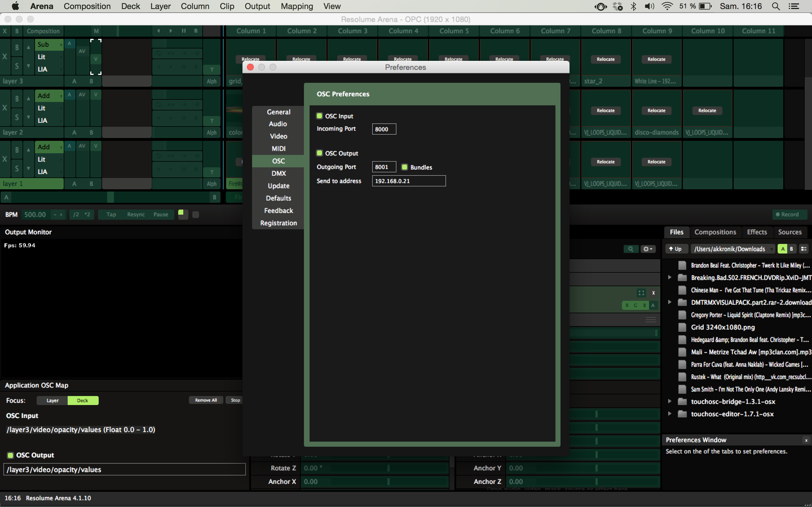
Task: Click the Preferences Window help close x
Action: pos(806,440)
